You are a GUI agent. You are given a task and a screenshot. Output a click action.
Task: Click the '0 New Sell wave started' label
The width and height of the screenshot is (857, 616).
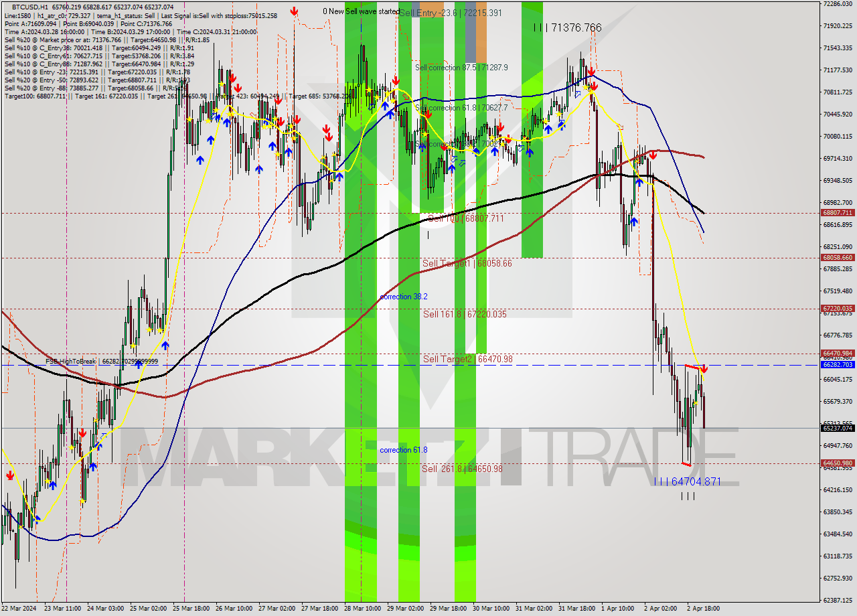coord(360,11)
